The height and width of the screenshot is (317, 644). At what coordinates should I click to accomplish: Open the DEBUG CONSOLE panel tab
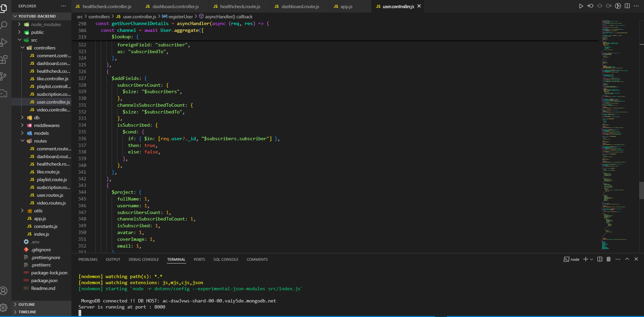[144, 259]
